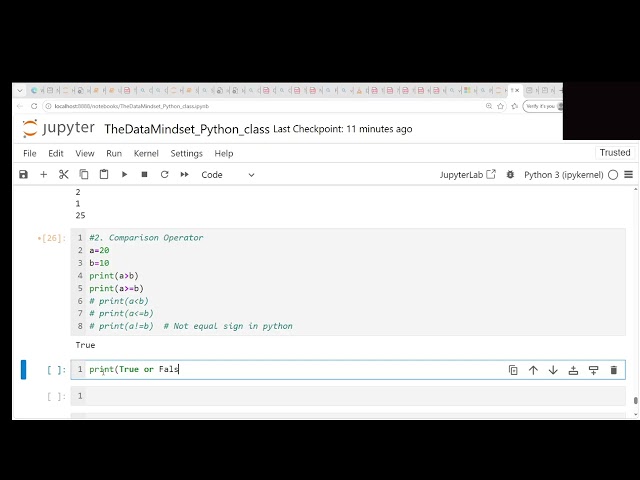Open the Kernel menu

click(146, 153)
